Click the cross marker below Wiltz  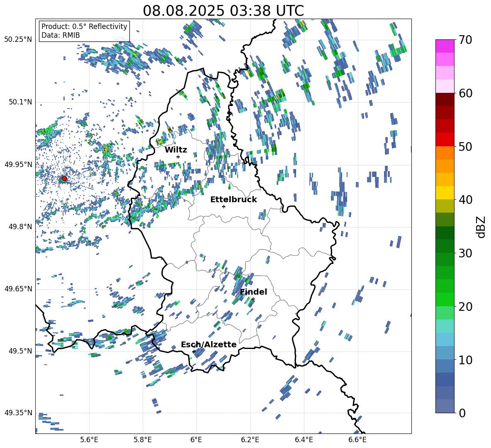pos(178,157)
